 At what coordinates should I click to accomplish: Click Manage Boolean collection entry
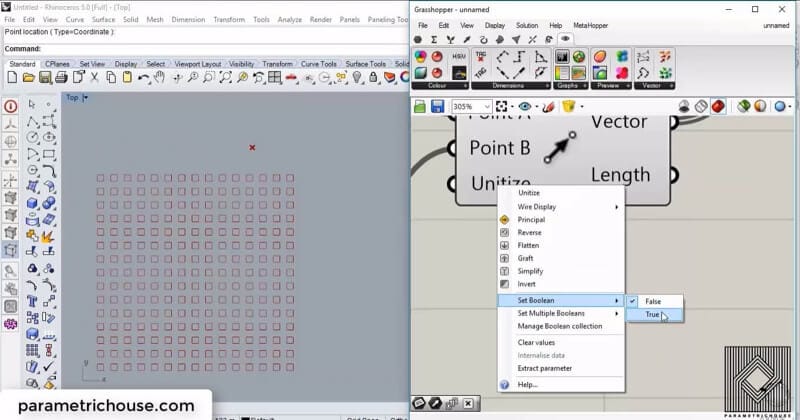[x=558, y=326]
